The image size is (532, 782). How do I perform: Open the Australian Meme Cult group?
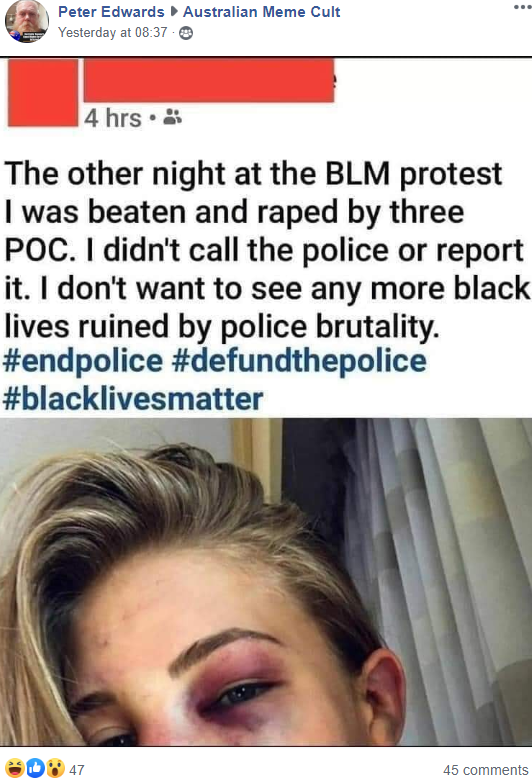(262, 11)
